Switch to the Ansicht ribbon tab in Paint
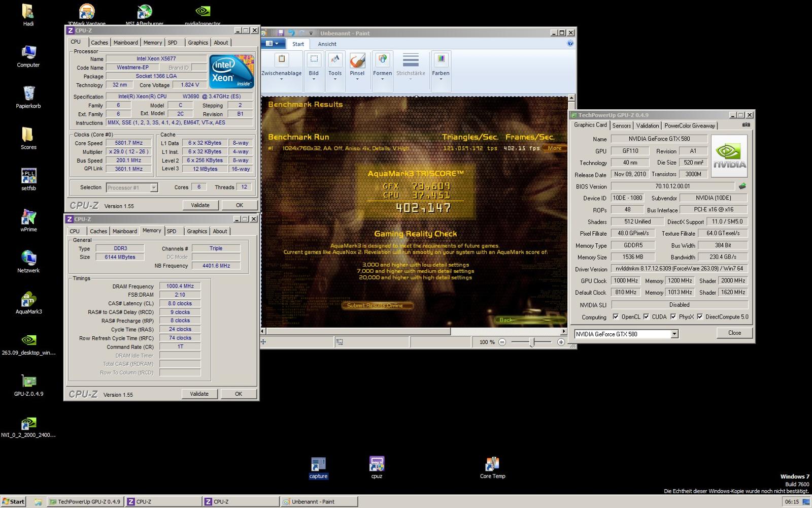Viewport: 812px width, 508px height. coord(327,44)
